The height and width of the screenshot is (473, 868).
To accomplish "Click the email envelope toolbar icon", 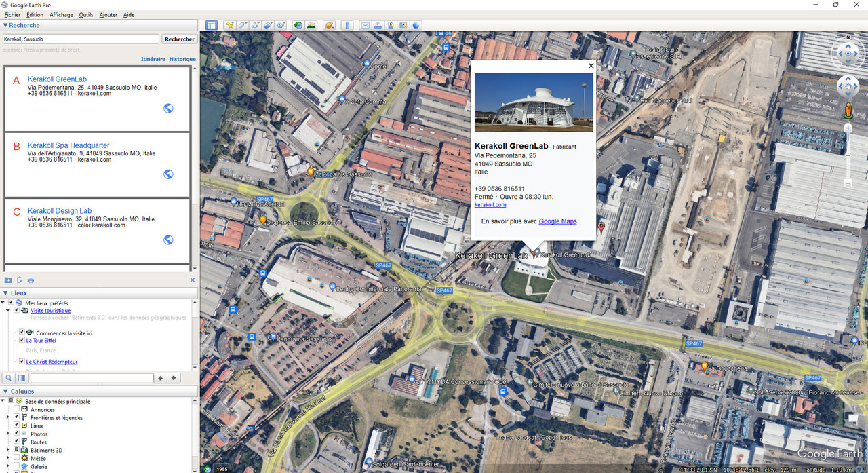I will [365, 25].
